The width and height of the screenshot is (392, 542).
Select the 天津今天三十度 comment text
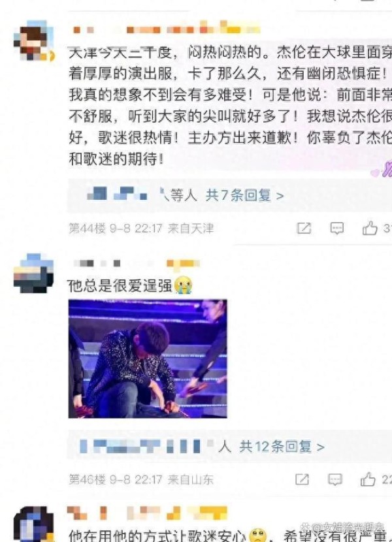tap(231, 105)
